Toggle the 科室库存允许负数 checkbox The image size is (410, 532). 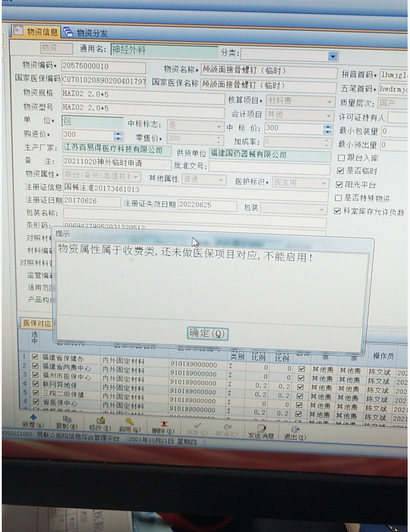point(337,211)
